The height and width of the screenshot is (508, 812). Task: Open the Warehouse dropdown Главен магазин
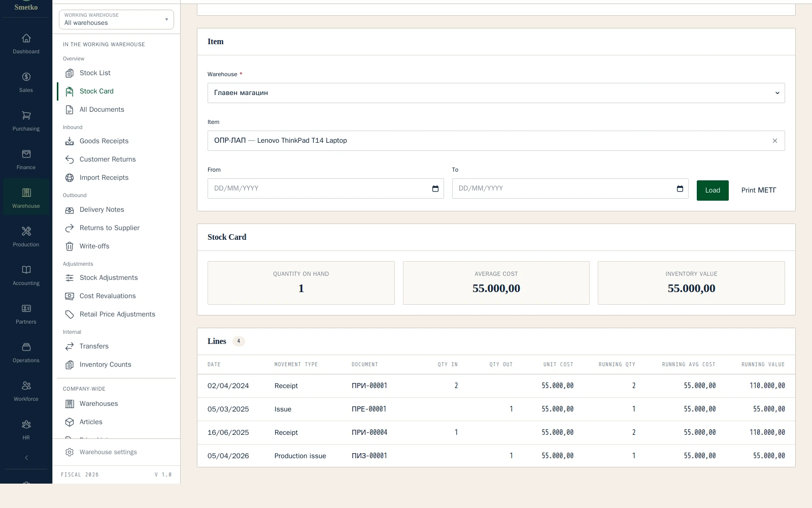coord(496,93)
